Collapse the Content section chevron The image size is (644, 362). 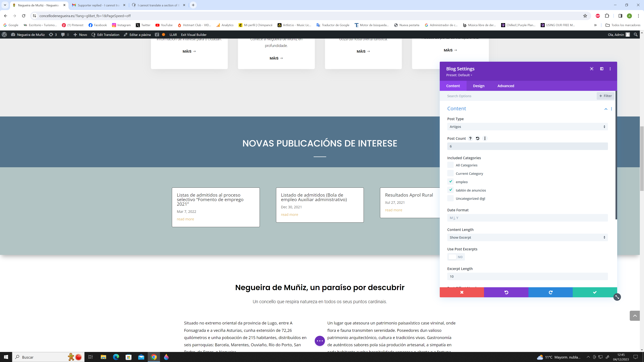click(606, 109)
